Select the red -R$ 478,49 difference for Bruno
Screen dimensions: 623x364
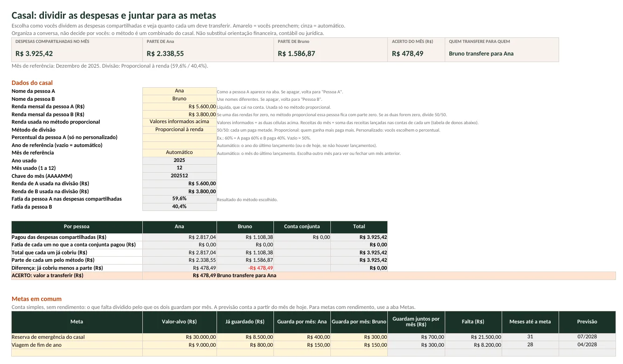(x=245, y=268)
